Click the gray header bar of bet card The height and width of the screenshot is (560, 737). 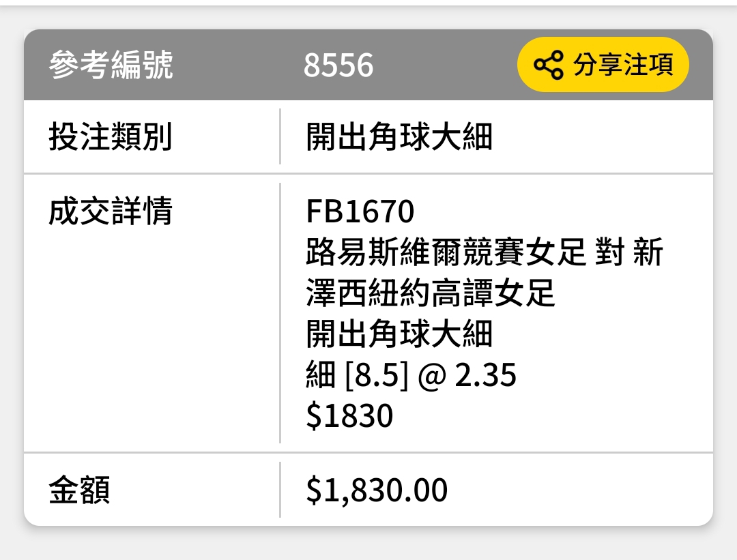tap(369, 65)
